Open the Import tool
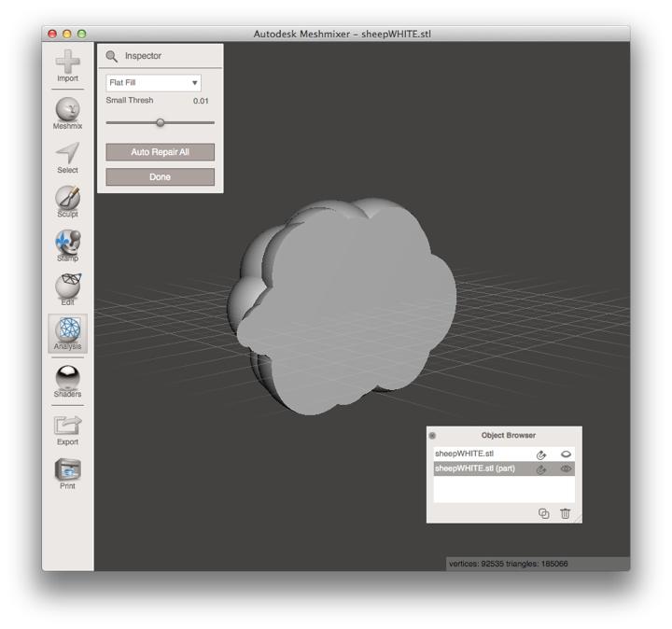This screenshot has height=629, width=672. coord(67,63)
